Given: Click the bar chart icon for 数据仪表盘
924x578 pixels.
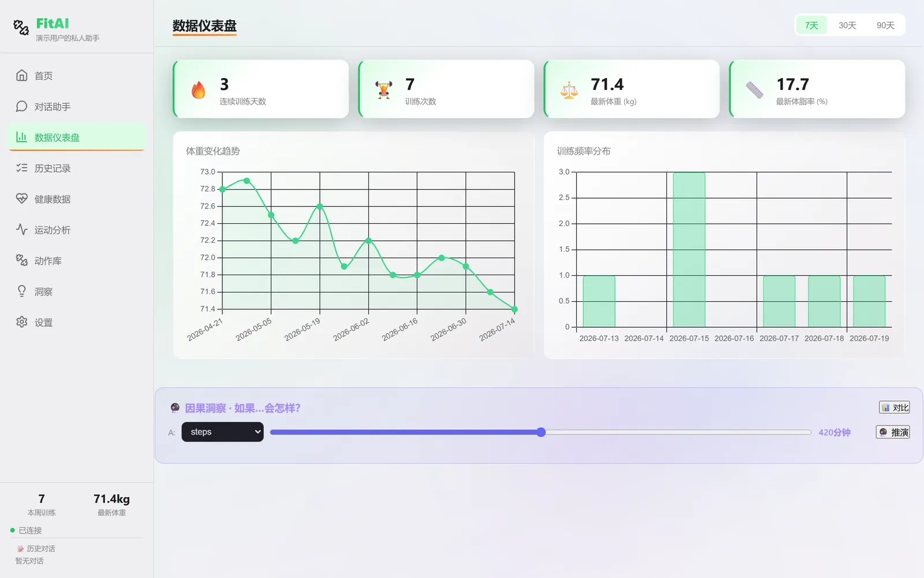Looking at the screenshot, I should [x=22, y=137].
